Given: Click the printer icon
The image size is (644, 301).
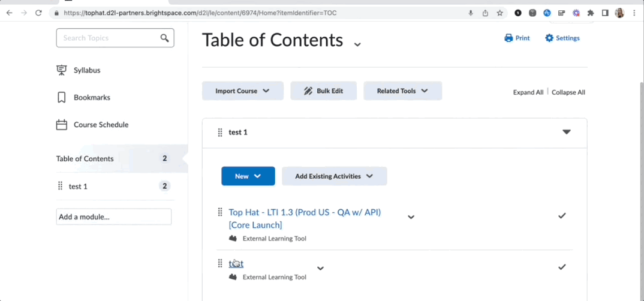Looking at the screenshot, I should click(508, 38).
